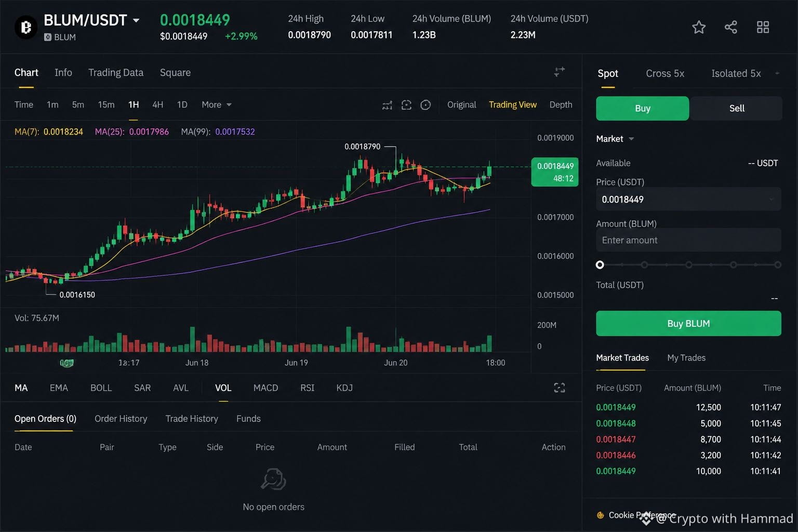Open the share icon in header
Viewport: 798px width, 532px height.
pos(731,27)
